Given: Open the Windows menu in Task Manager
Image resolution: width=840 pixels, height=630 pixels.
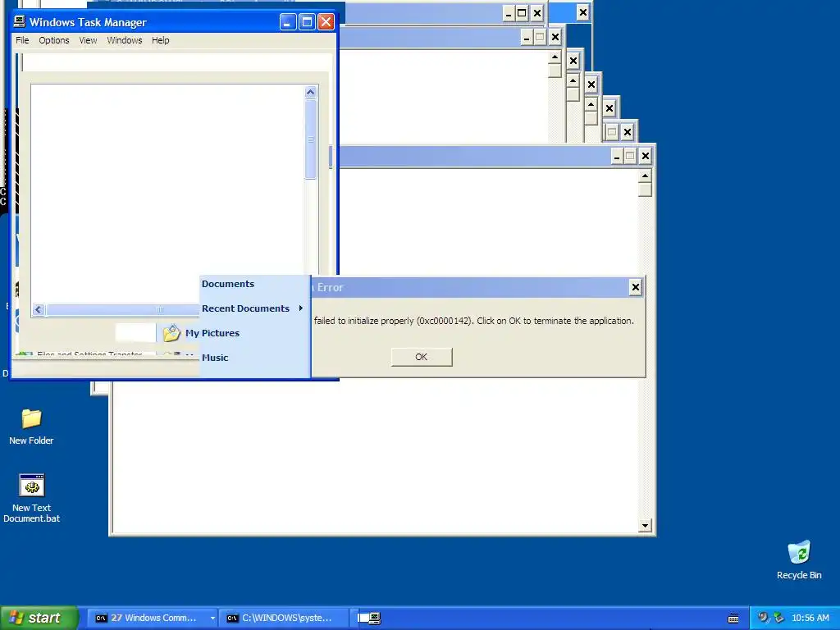Looking at the screenshot, I should coord(125,40).
